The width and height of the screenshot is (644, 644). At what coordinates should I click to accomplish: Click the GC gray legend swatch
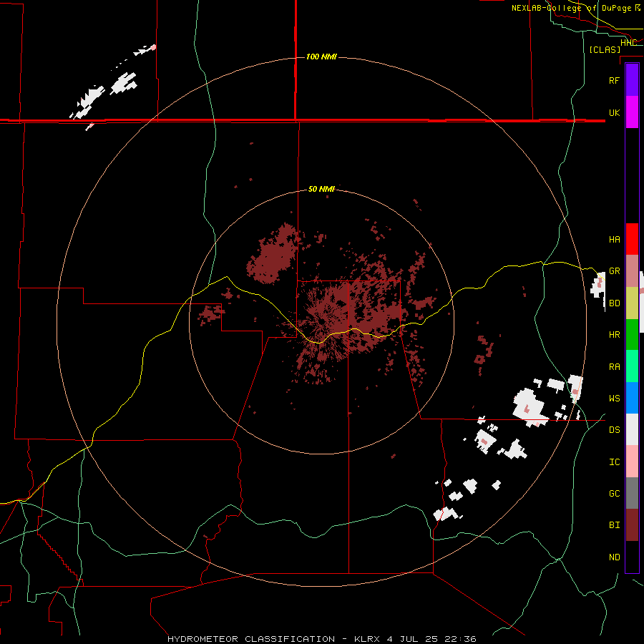(x=632, y=493)
